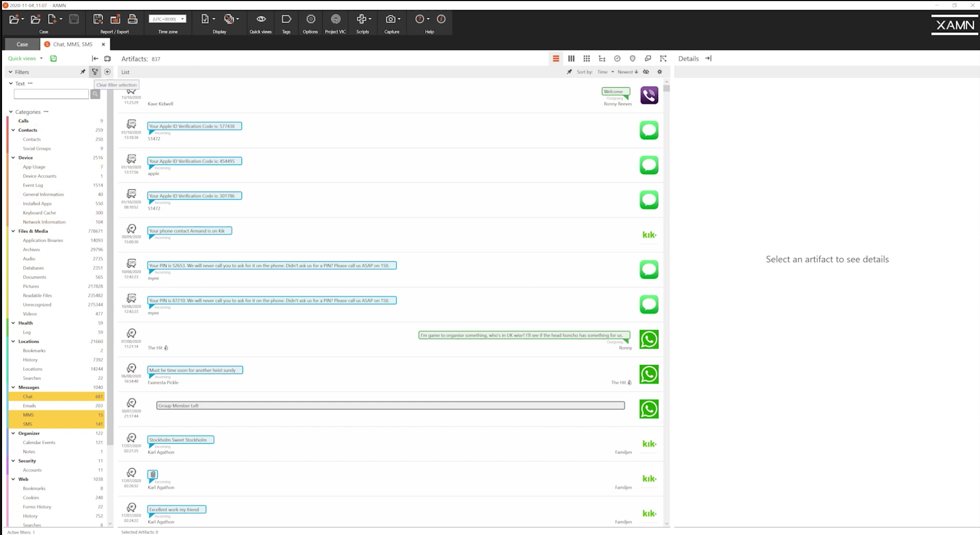The height and width of the screenshot is (535, 980).
Task: Select the Chat category filter
Action: click(28, 396)
